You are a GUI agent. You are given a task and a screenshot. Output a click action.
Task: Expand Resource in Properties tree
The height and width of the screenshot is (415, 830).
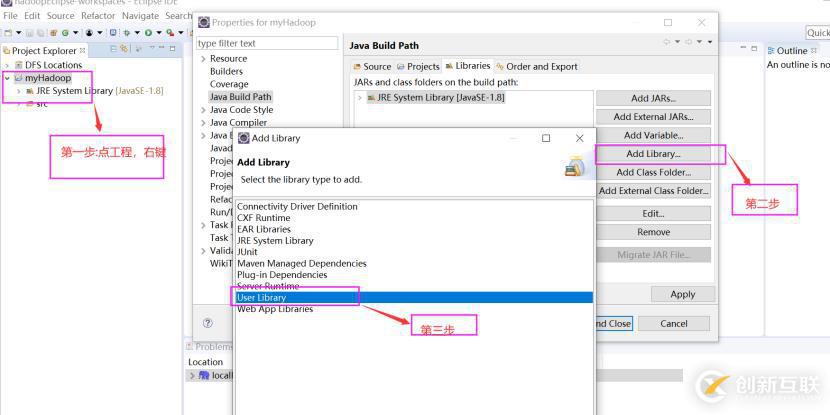click(203, 59)
